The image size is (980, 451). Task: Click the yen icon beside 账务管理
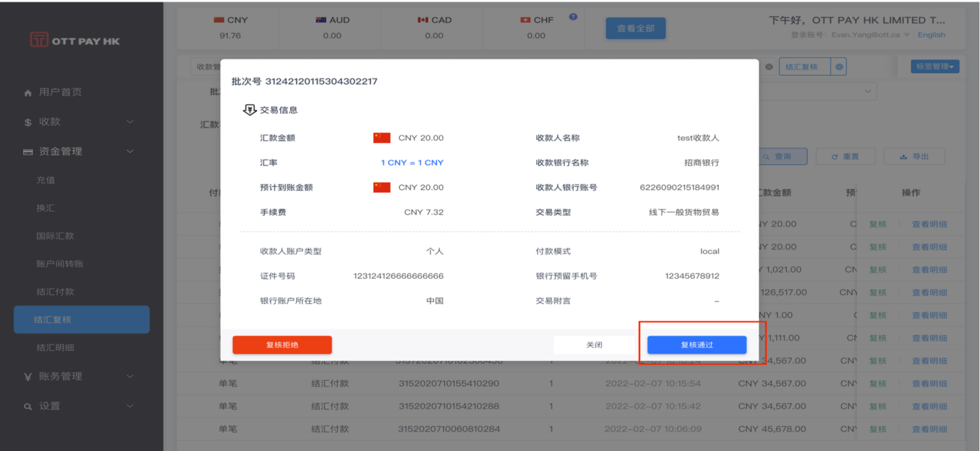tap(28, 377)
